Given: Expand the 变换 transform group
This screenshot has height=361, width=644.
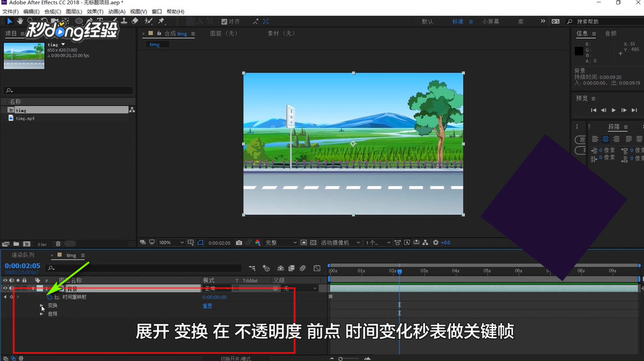Looking at the screenshot, I should [41, 306].
